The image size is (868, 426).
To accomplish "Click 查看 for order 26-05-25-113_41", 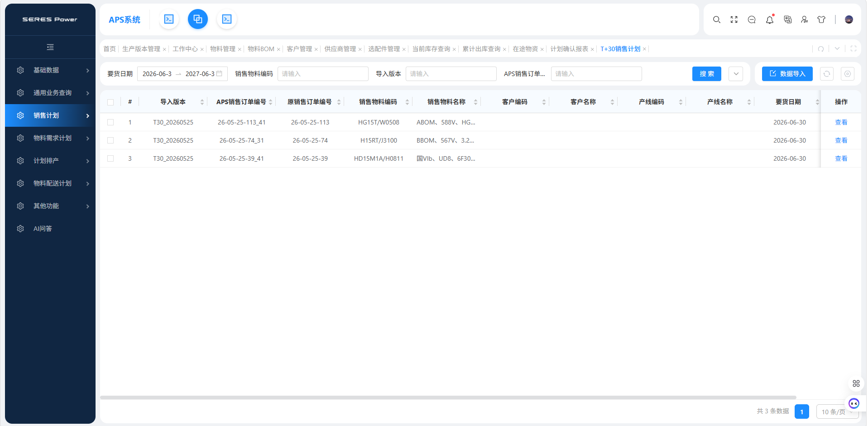I will click(x=841, y=122).
